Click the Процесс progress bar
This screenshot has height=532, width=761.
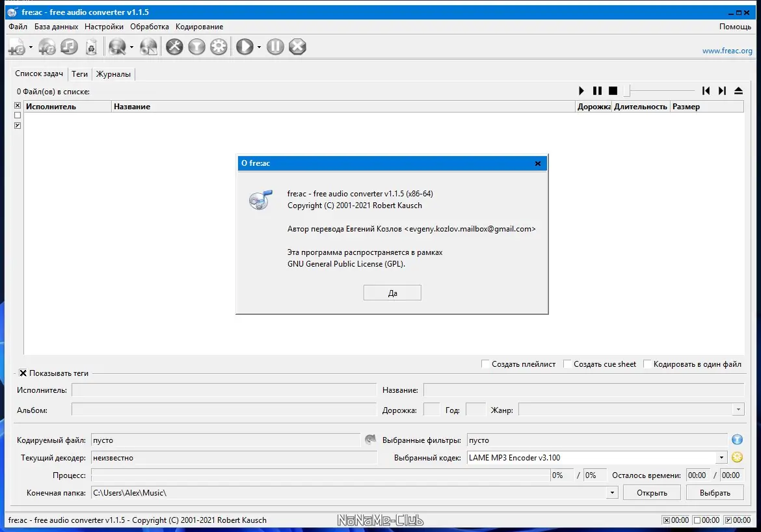[x=320, y=475]
